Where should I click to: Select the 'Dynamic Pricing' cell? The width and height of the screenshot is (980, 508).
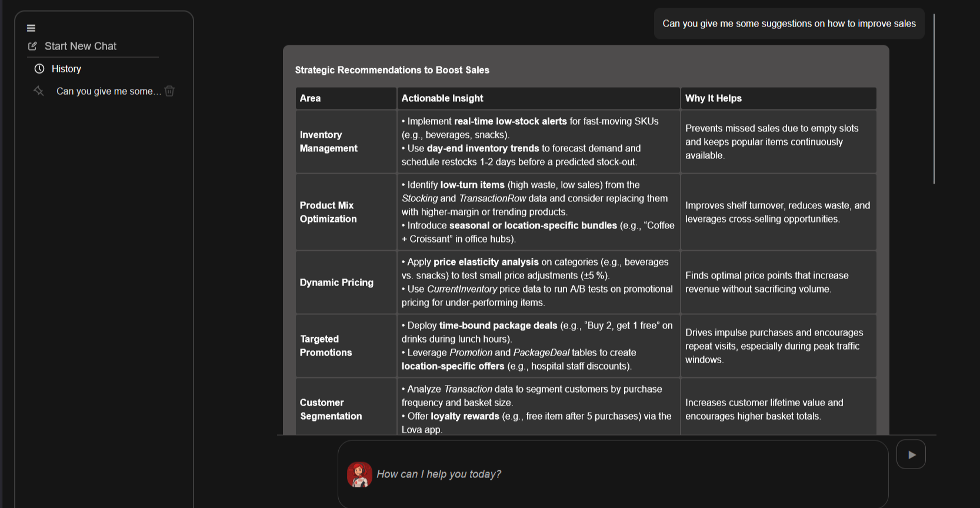(x=346, y=283)
